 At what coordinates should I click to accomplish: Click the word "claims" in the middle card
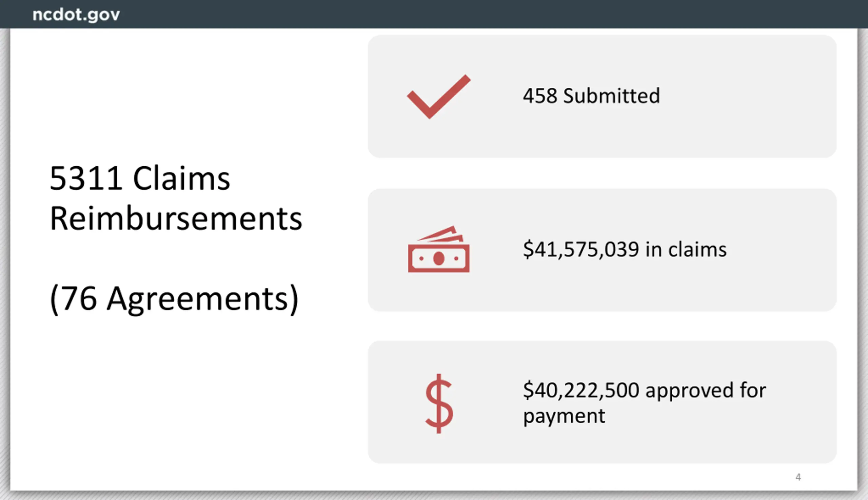coord(697,250)
